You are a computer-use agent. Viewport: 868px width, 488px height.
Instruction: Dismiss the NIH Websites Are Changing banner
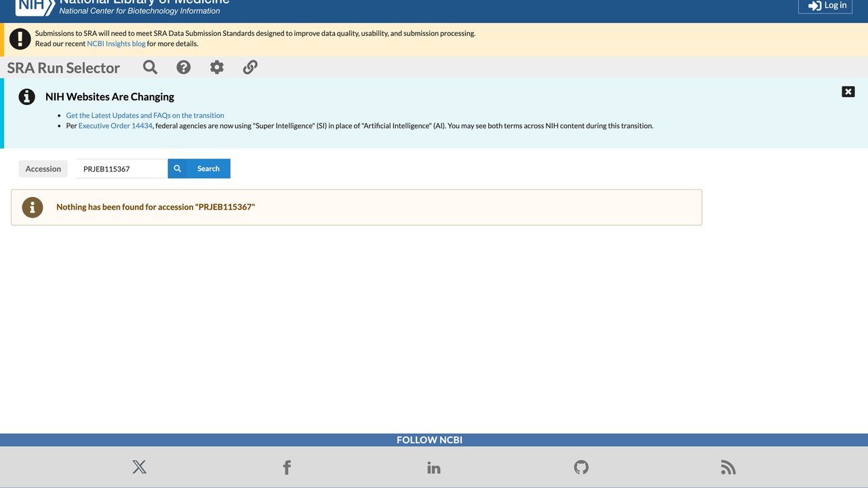(x=848, y=91)
